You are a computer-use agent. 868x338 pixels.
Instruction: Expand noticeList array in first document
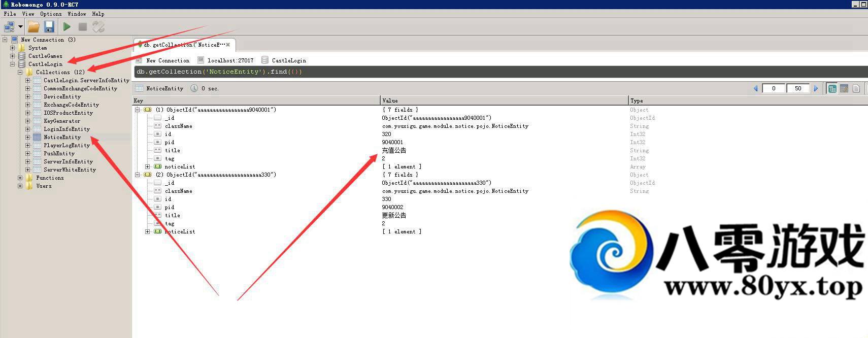click(148, 166)
